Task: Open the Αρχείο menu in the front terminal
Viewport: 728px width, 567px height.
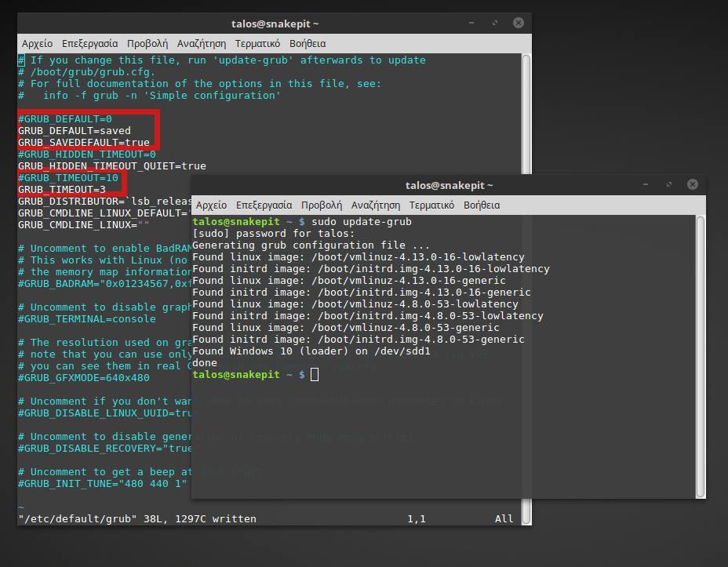Action: pyautogui.click(x=209, y=205)
